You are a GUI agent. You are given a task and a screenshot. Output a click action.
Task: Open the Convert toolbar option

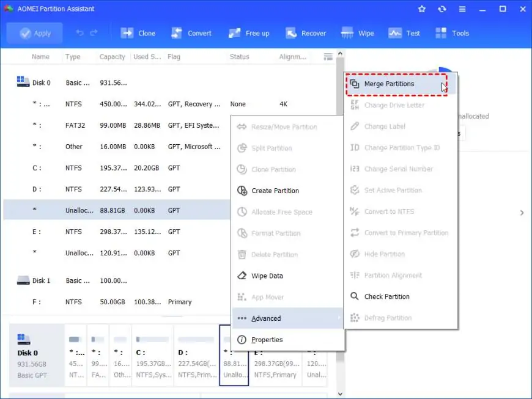(x=191, y=33)
